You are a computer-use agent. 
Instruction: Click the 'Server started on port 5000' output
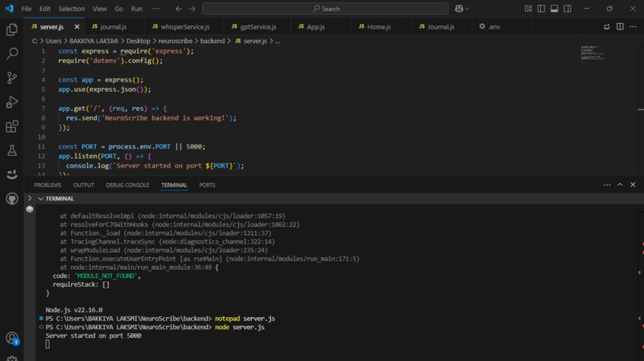point(93,335)
